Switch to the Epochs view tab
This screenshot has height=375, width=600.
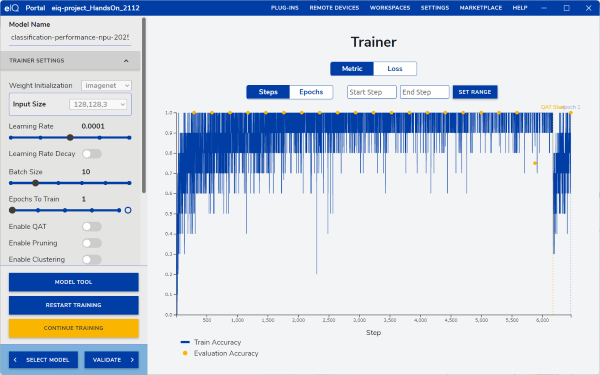coord(311,92)
